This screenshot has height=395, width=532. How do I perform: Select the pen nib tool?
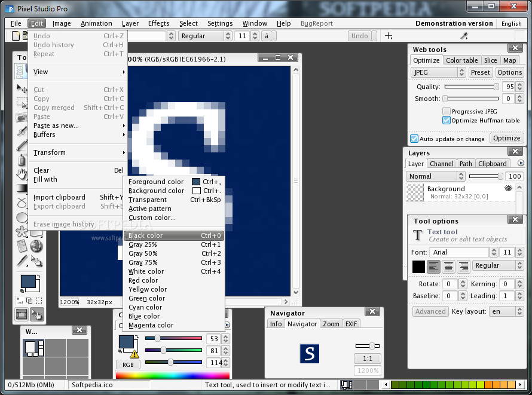[x=22, y=261]
